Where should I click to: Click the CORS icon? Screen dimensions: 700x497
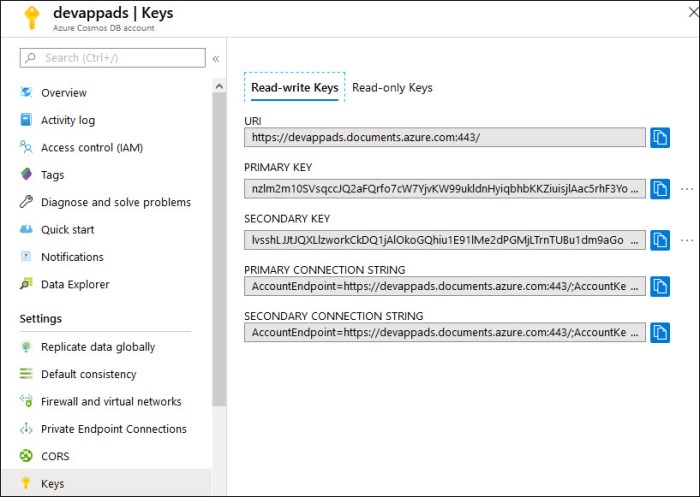click(26, 456)
